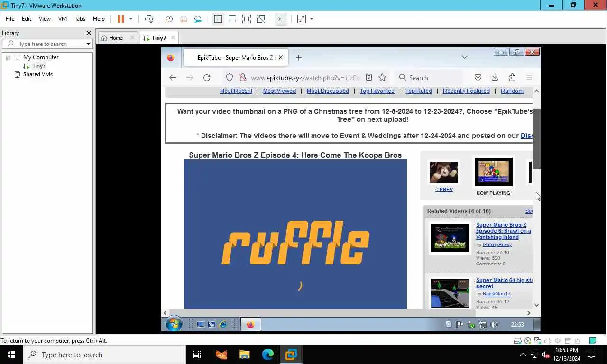The width and height of the screenshot is (607, 364).
Task: Open the VM menu
Action: (x=63, y=19)
